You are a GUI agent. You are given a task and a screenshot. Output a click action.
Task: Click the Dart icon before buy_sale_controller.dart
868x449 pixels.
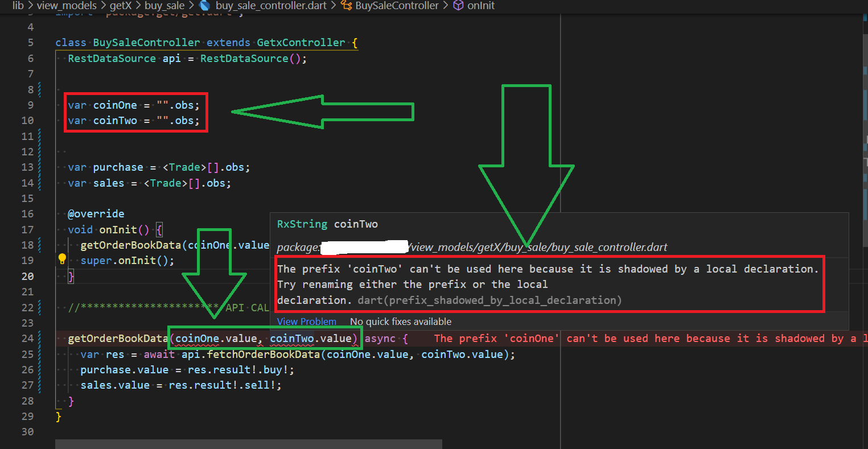point(205,6)
